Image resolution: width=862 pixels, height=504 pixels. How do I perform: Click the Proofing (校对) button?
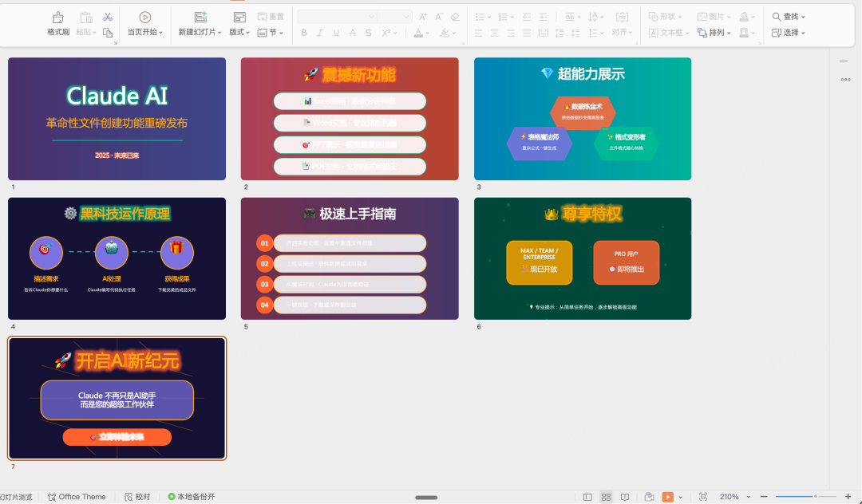pos(137,497)
